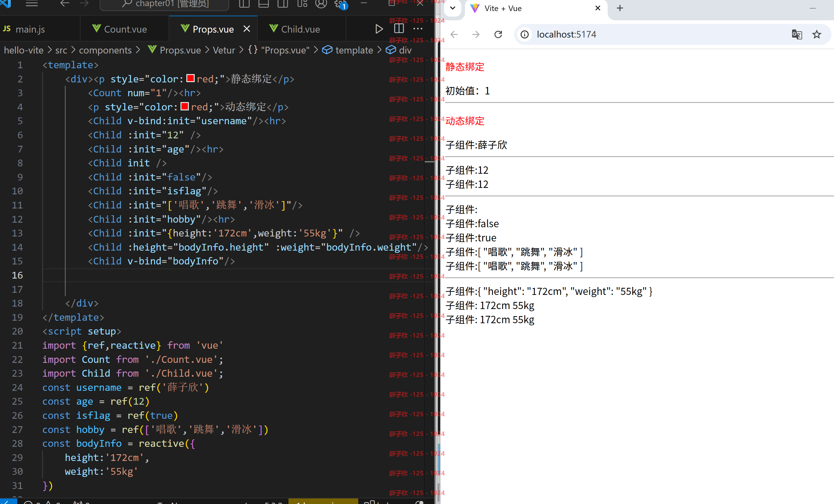This screenshot has height=504, width=834.
Task: Expand the template breadcrumb
Action: [347, 50]
